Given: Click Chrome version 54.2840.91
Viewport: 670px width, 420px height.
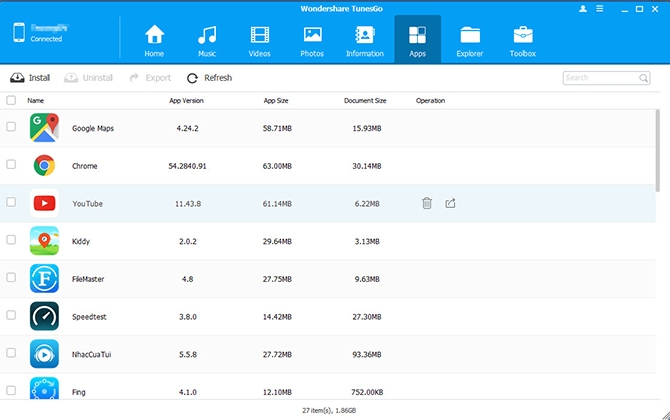Looking at the screenshot, I should (187, 166).
